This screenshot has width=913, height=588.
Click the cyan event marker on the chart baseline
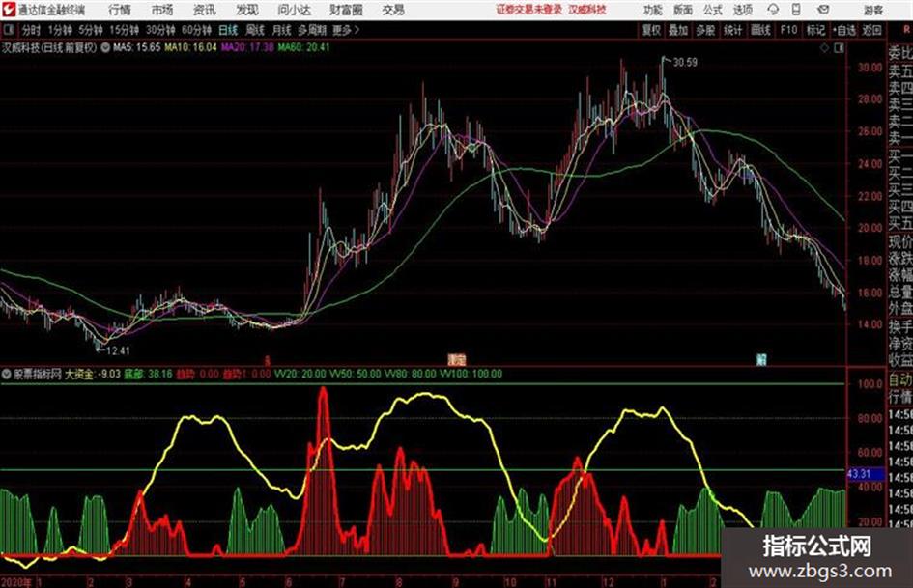click(x=760, y=359)
